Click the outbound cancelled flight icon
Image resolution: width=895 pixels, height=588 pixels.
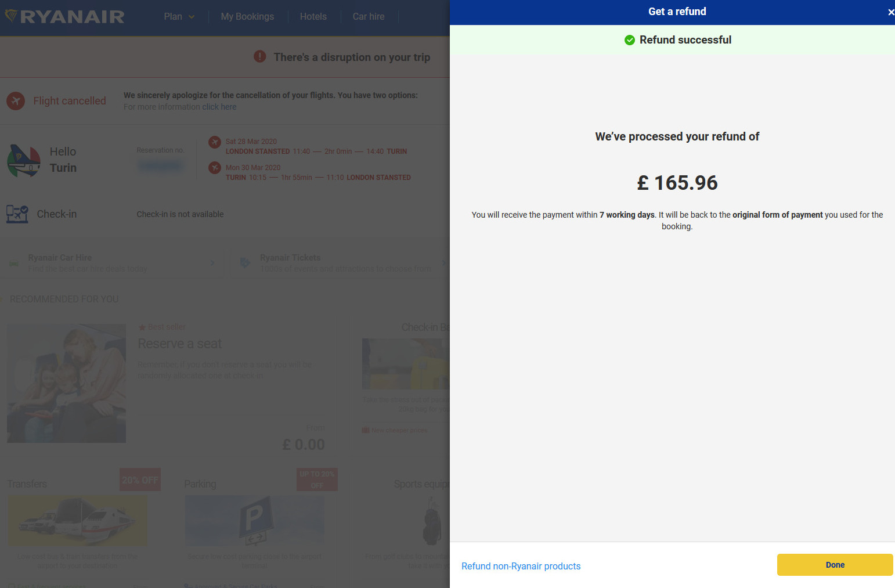(x=215, y=142)
